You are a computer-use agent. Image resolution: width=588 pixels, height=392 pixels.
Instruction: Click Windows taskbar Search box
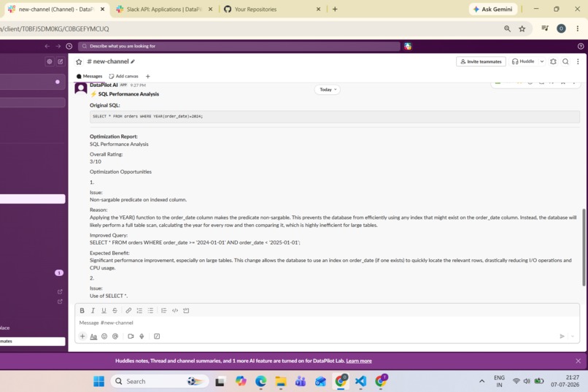coord(160,382)
